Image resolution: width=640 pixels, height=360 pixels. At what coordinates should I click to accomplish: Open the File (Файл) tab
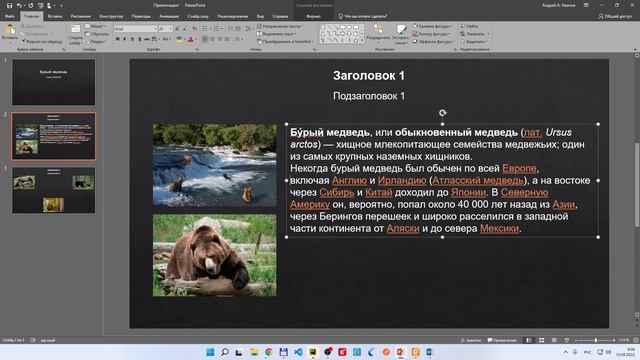pos(10,16)
